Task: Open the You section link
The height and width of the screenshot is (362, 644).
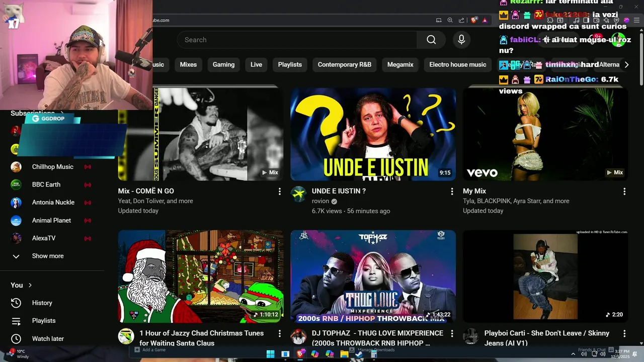Action: point(21,285)
